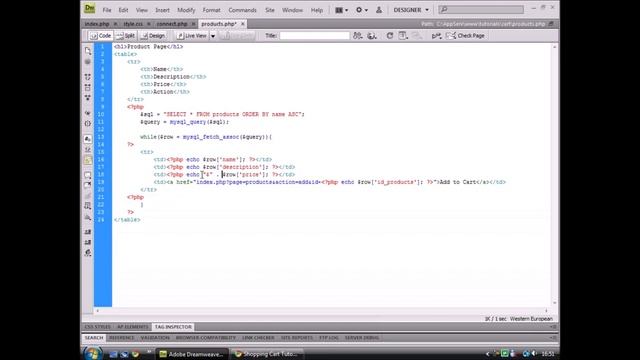Open the Format menu
Image resolution: width=640 pixels, height=360 pixels.
tap(211, 10)
